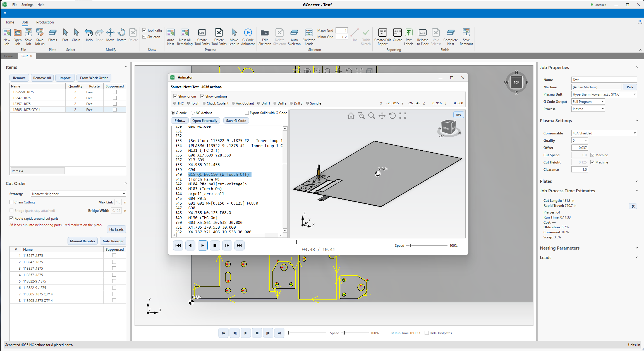Select the Test* document tab

click(24, 56)
